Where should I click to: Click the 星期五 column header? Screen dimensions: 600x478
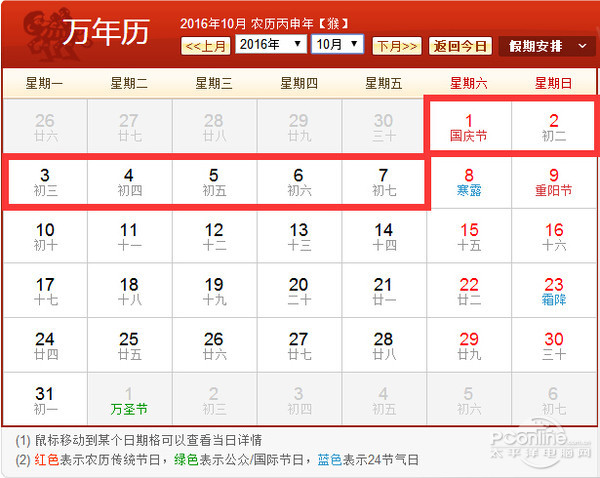coord(384,83)
